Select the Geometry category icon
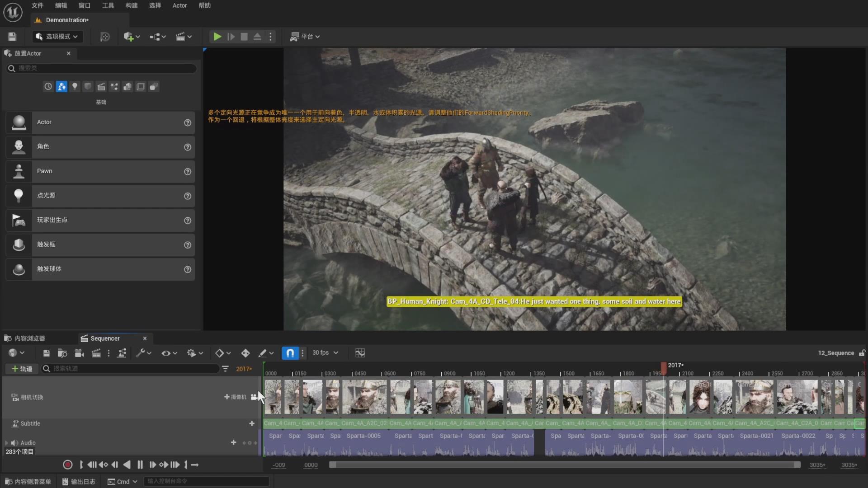The height and width of the screenshot is (488, 868). point(127,86)
